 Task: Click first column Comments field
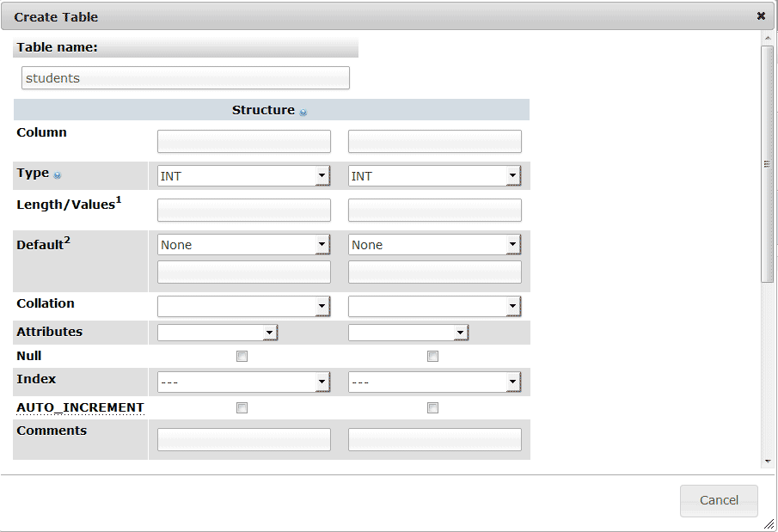[x=243, y=440]
